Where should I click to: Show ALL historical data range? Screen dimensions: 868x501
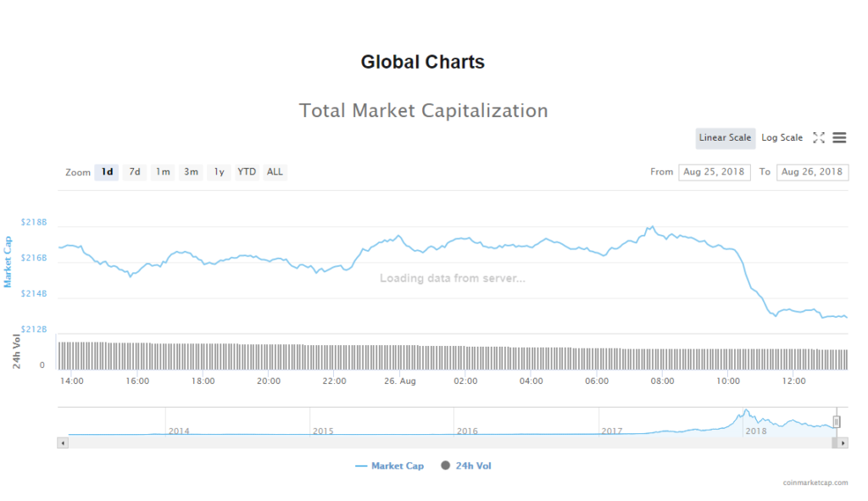click(275, 172)
